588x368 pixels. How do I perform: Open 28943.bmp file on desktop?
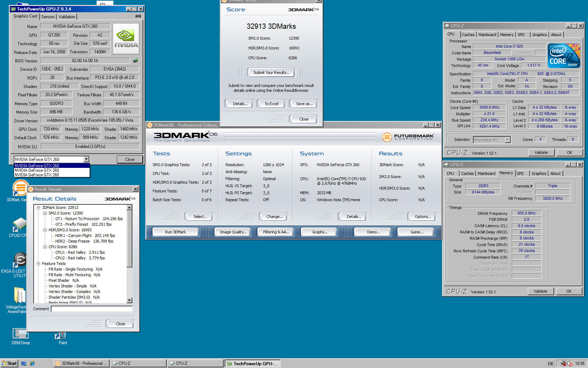20,336
